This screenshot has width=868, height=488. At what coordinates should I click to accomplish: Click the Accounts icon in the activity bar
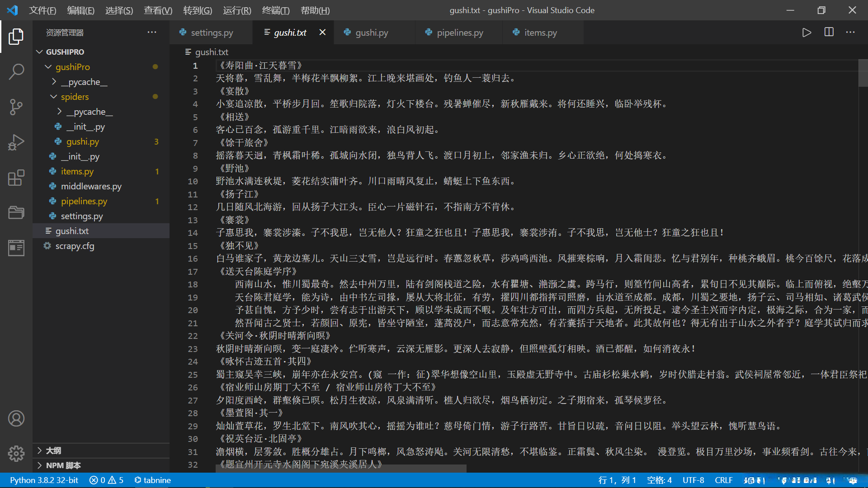click(16, 418)
